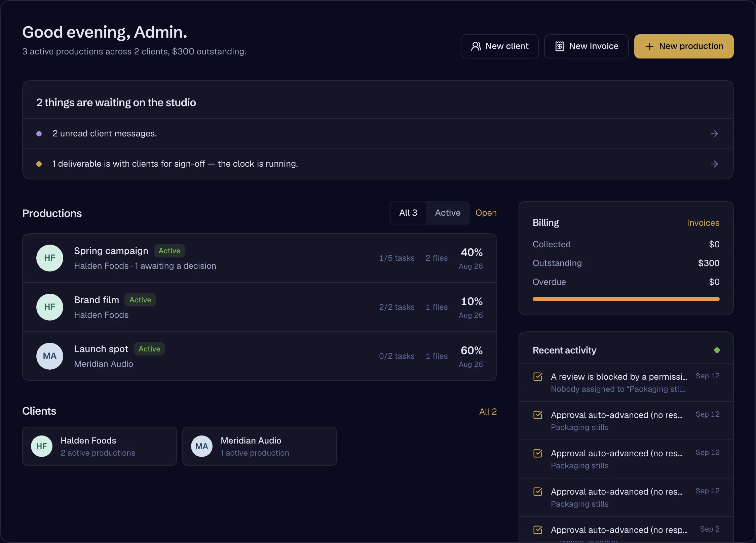The width and height of the screenshot is (756, 543).
Task: Click billing orange progress bar
Action: (626, 299)
